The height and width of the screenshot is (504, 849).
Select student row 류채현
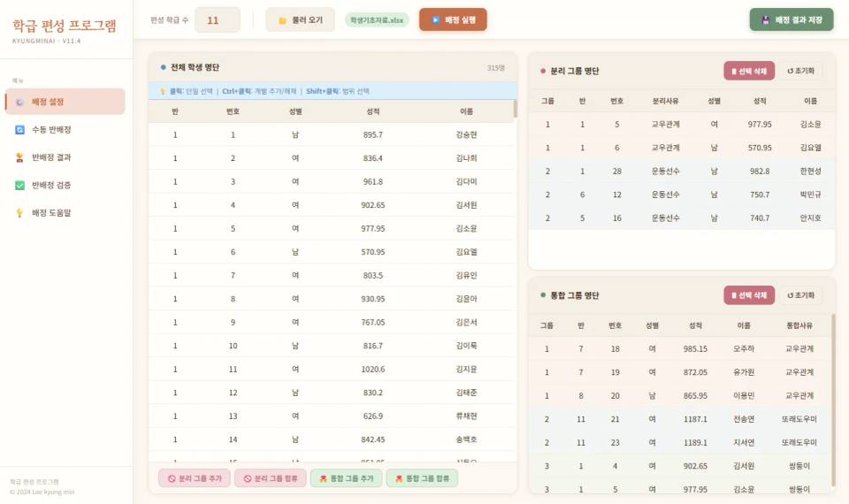pyautogui.click(x=332, y=416)
